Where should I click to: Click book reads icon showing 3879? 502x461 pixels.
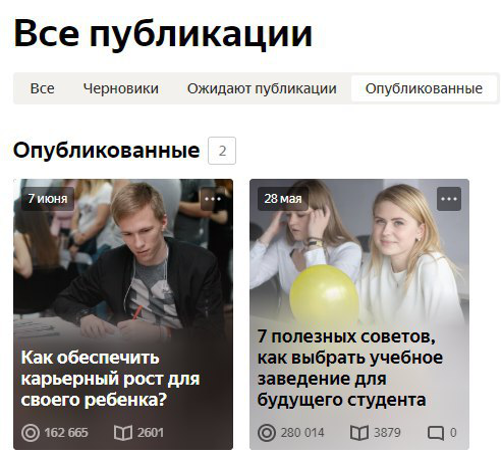tap(359, 433)
